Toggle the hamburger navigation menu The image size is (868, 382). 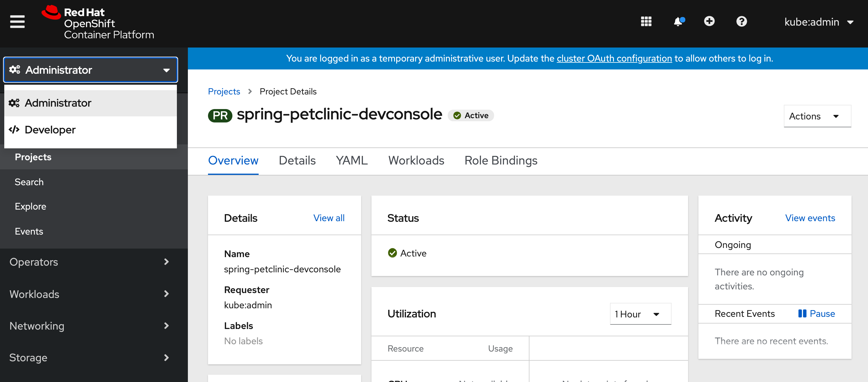click(x=17, y=22)
